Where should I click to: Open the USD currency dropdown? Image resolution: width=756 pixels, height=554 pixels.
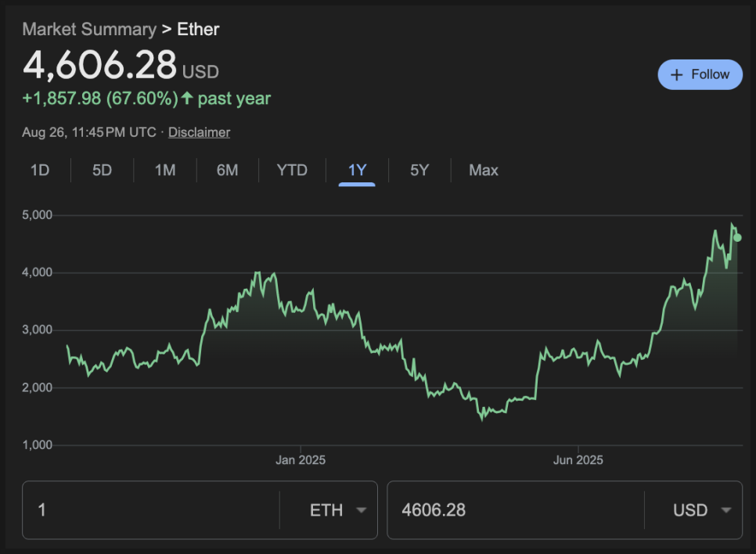click(702, 510)
